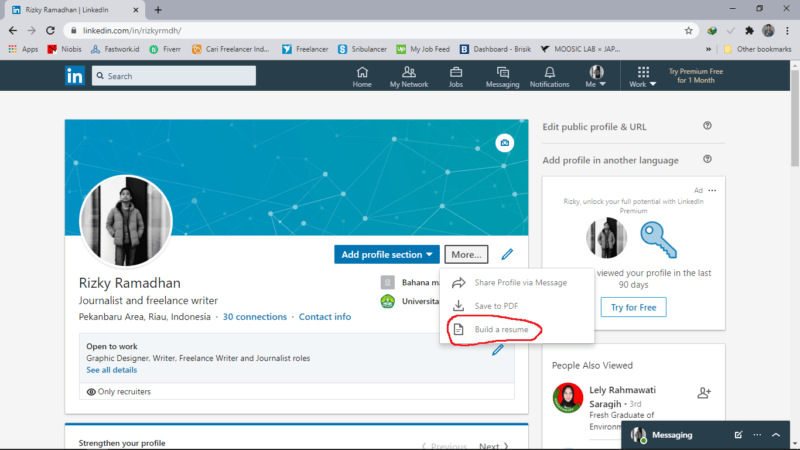Expand the Me profile dropdown
The height and width of the screenshot is (450, 800).
pos(596,77)
